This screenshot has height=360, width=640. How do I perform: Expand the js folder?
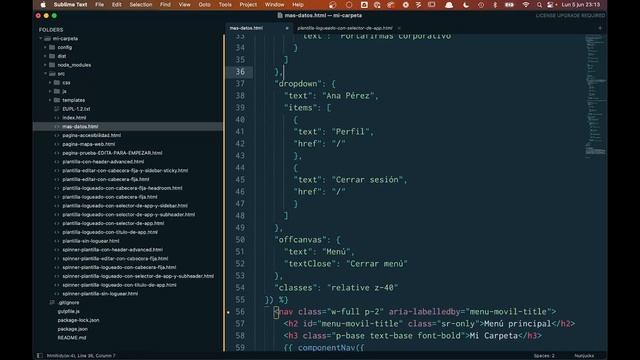50,91
